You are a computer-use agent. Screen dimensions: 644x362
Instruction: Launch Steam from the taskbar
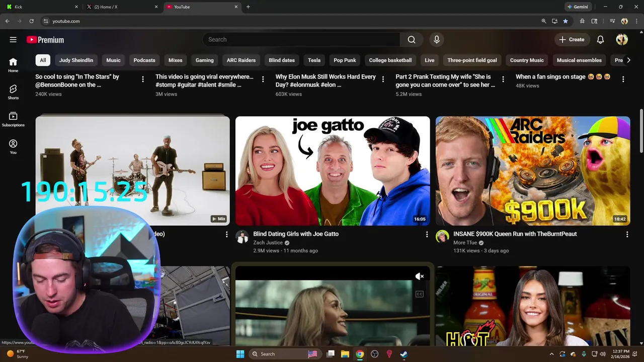click(x=404, y=354)
